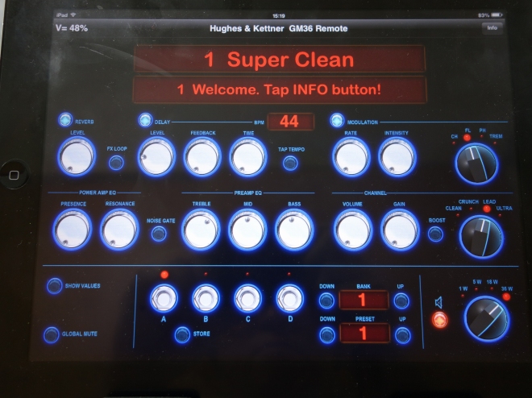Toggle the FX Loop button
The height and width of the screenshot is (398, 532).
click(116, 163)
